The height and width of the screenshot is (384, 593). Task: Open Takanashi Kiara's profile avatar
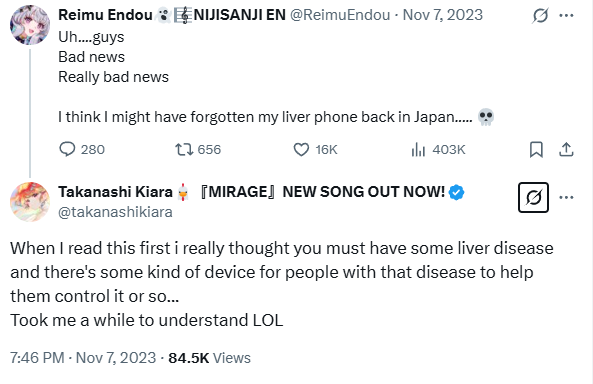pyautogui.click(x=30, y=202)
